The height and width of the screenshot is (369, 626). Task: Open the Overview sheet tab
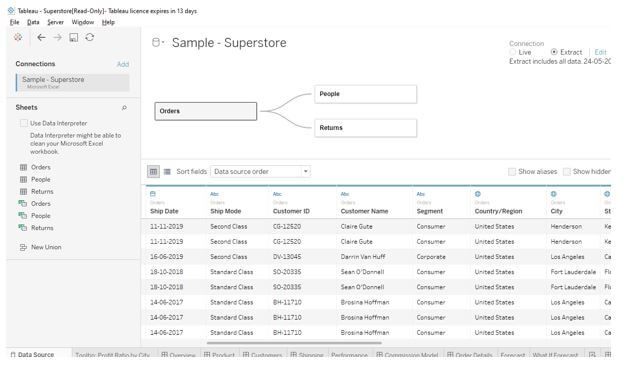coord(178,355)
